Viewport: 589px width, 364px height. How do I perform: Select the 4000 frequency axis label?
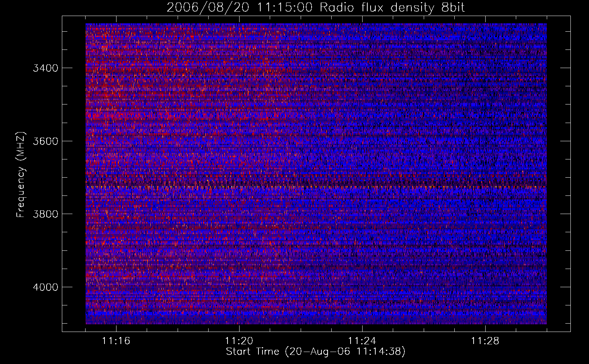click(x=46, y=287)
